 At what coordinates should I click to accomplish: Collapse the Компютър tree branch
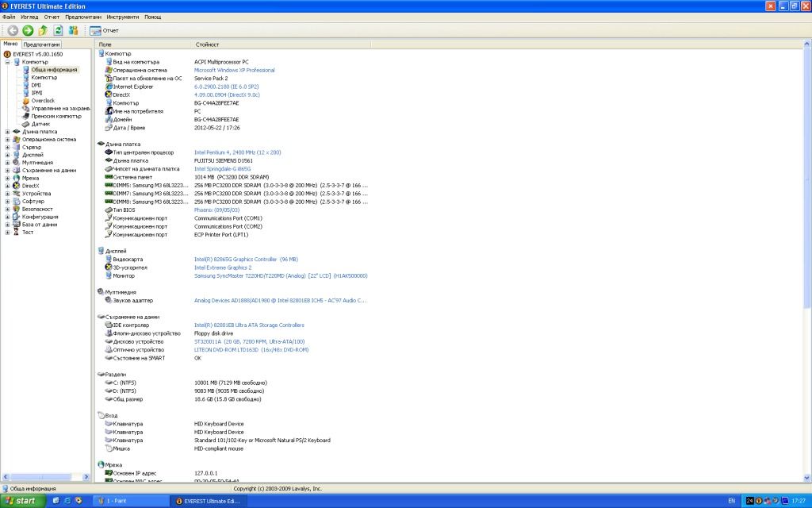tap(7, 62)
